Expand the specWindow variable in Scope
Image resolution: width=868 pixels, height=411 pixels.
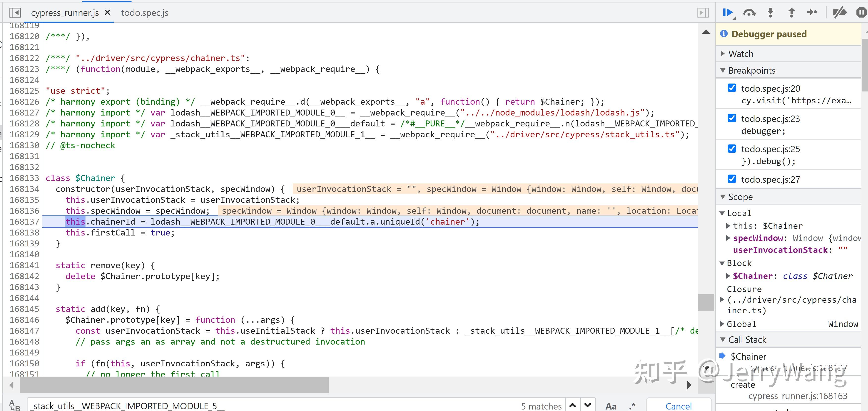click(x=728, y=238)
